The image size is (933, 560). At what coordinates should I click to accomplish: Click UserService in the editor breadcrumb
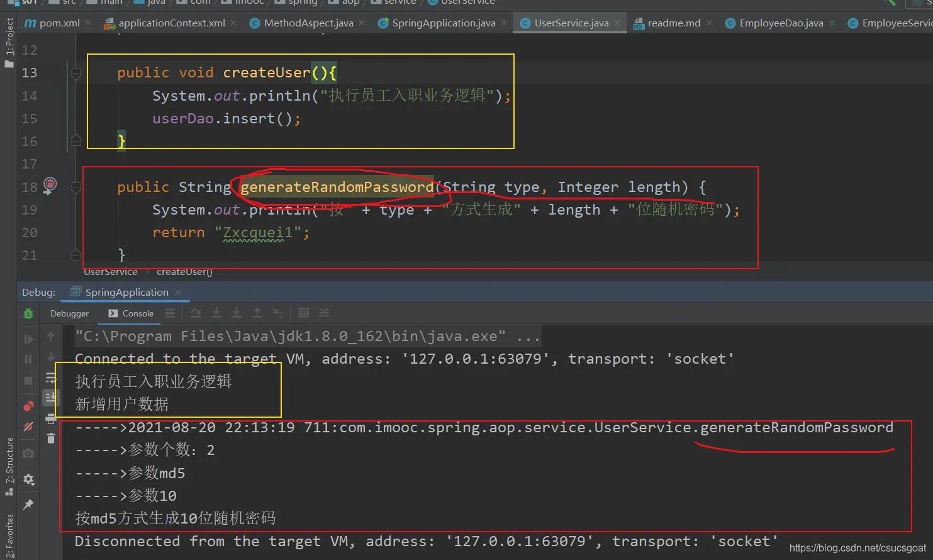pyautogui.click(x=111, y=272)
